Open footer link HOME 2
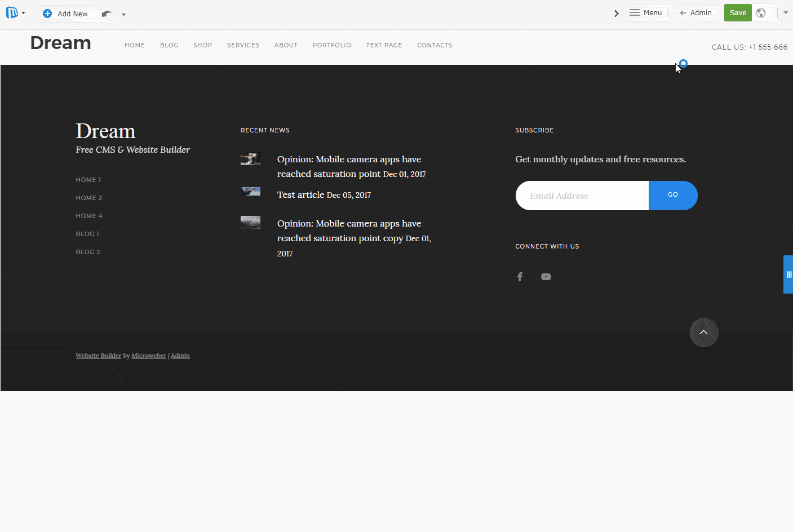 (x=89, y=198)
